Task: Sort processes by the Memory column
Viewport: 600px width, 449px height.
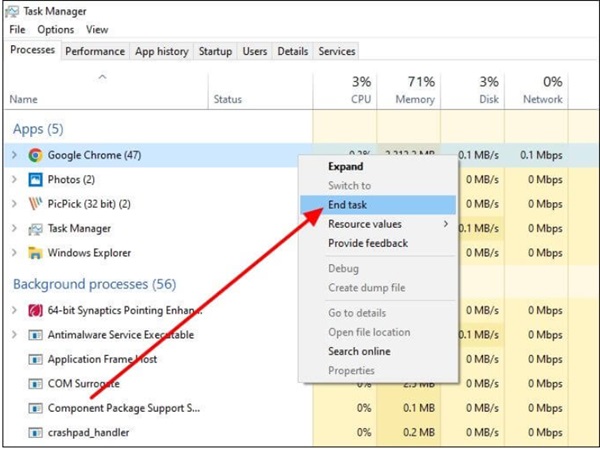Action: click(x=415, y=100)
